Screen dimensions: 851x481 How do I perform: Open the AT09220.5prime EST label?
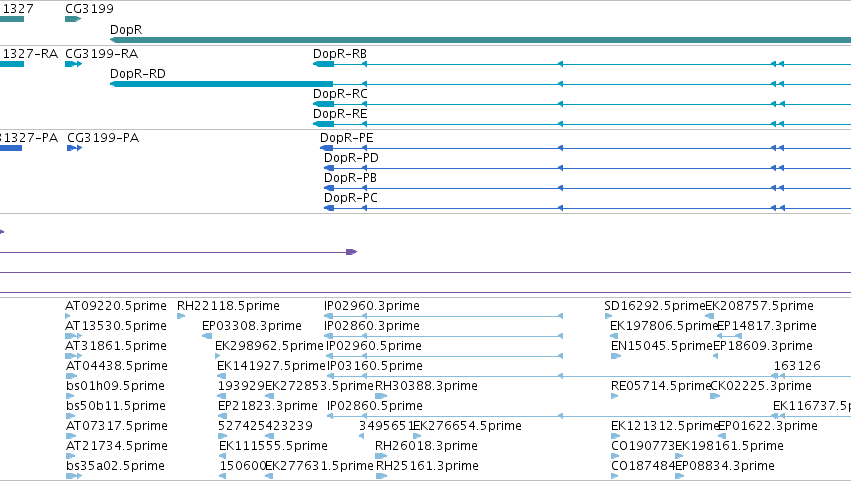[x=116, y=306]
